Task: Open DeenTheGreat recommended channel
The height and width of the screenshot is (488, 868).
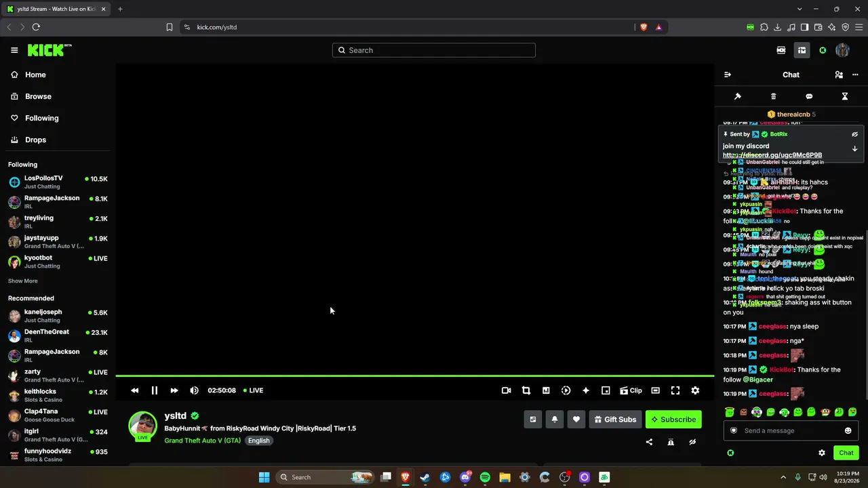Action: [x=58, y=335]
